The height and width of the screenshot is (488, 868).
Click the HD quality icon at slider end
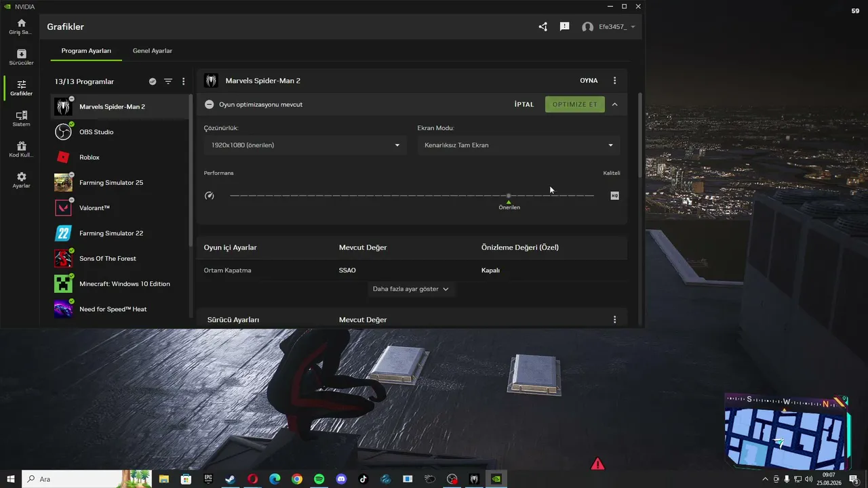pos(614,195)
